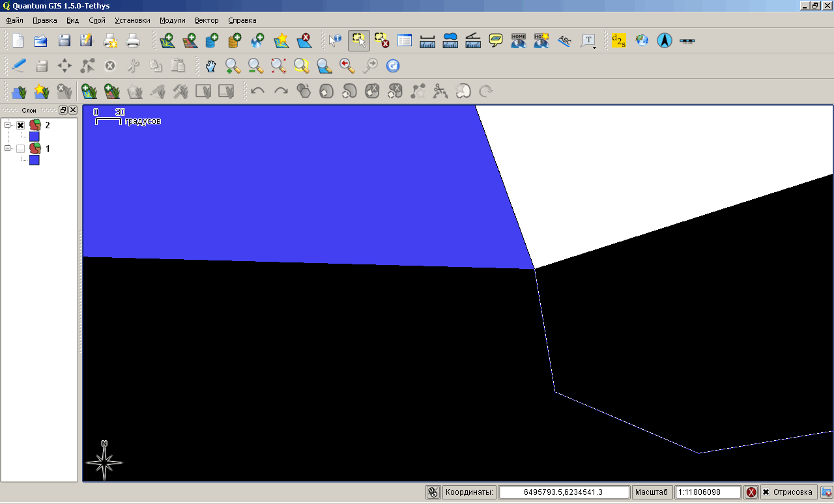This screenshot has height=504, width=834.
Task: Enable visibility checkbox for layer 1
Action: point(21,149)
